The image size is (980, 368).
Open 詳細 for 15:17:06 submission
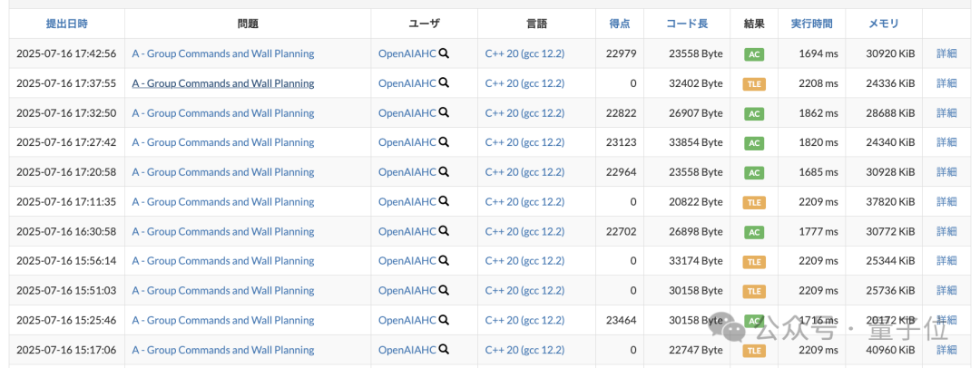click(946, 350)
